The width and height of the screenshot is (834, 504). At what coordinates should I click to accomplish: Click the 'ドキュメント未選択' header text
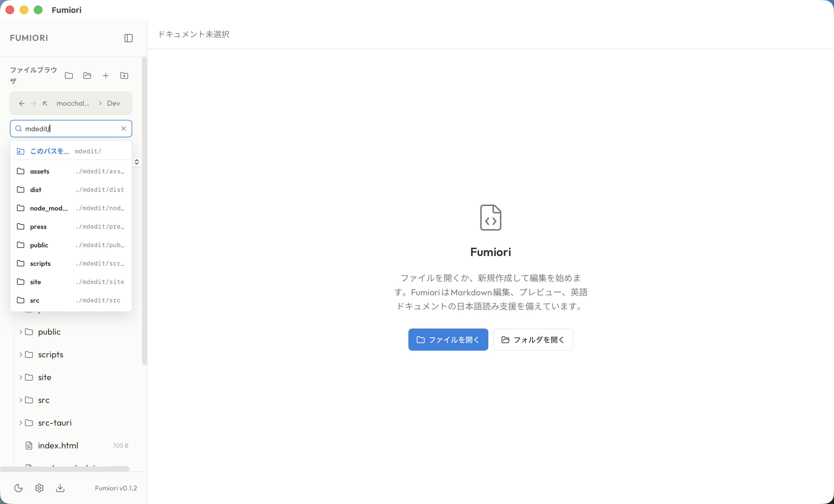tap(194, 34)
